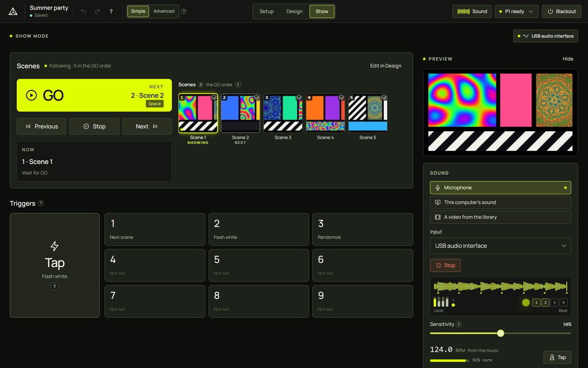Go to Previous scene
This screenshot has width=588, height=368.
click(41, 126)
